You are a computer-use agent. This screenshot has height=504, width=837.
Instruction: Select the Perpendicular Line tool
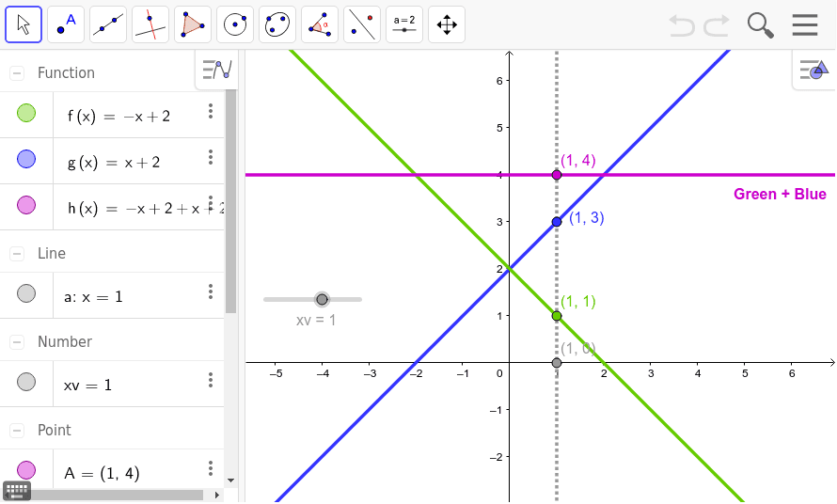click(x=150, y=24)
